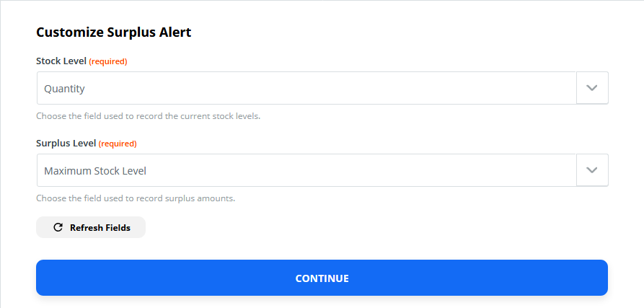Click the orange required tag beside Stock Level
This screenshot has width=644, height=308.
[x=108, y=61]
